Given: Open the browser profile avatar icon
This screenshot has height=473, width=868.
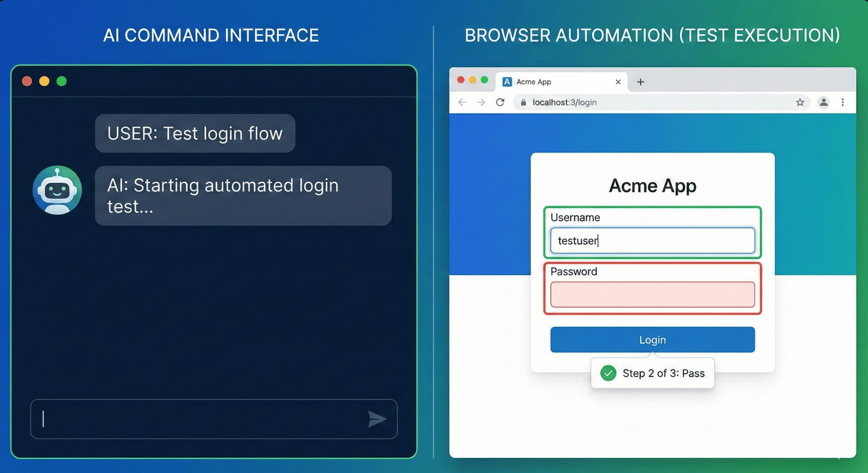Looking at the screenshot, I should pyautogui.click(x=824, y=102).
